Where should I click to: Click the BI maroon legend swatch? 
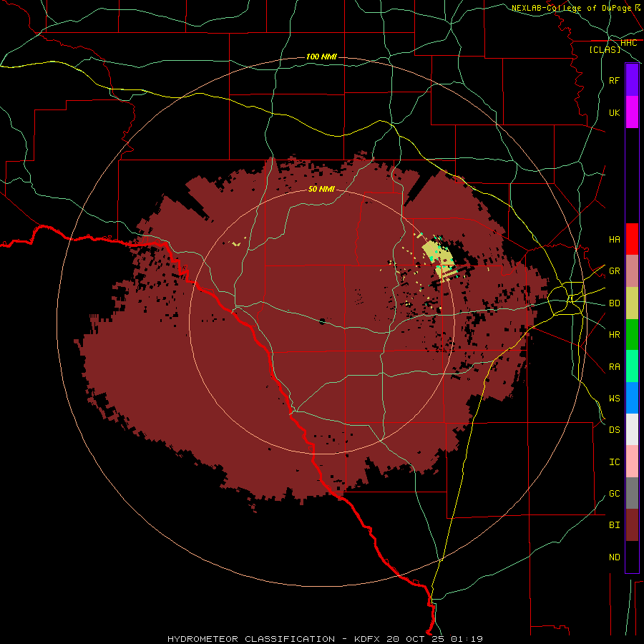(632, 525)
